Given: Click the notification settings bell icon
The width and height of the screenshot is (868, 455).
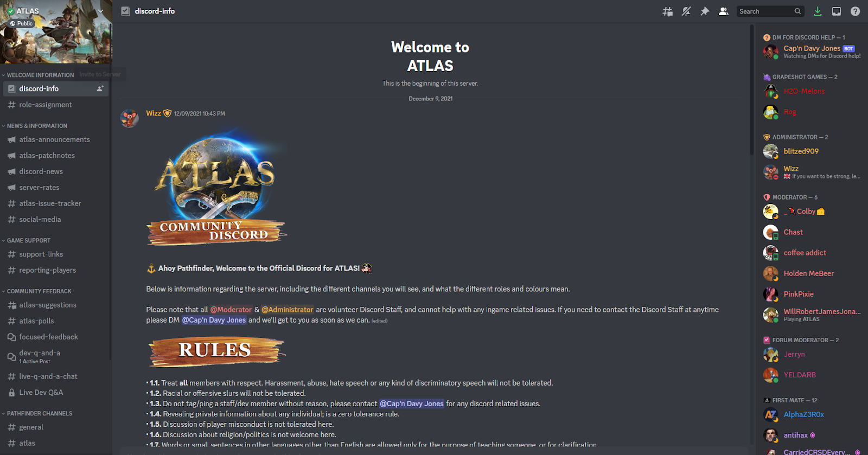Looking at the screenshot, I should click(686, 11).
